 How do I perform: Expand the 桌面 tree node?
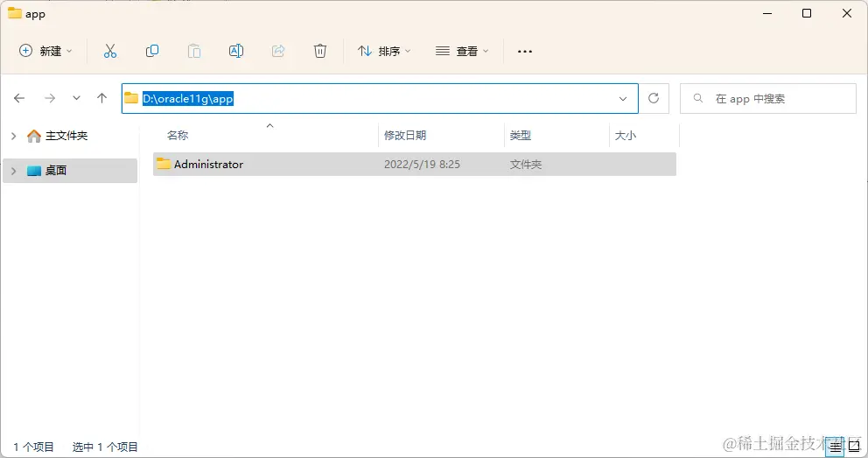pyautogui.click(x=14, y=171)
